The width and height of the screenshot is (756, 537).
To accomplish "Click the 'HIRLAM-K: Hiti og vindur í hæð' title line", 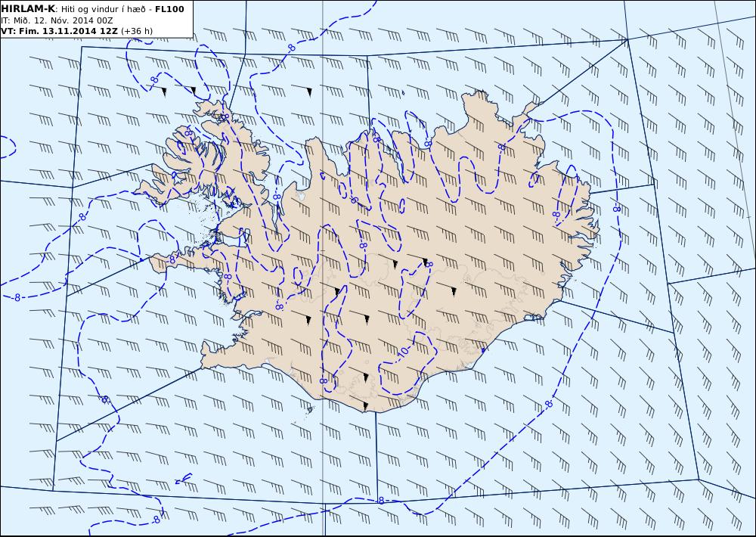I will [x=92, y=8].
